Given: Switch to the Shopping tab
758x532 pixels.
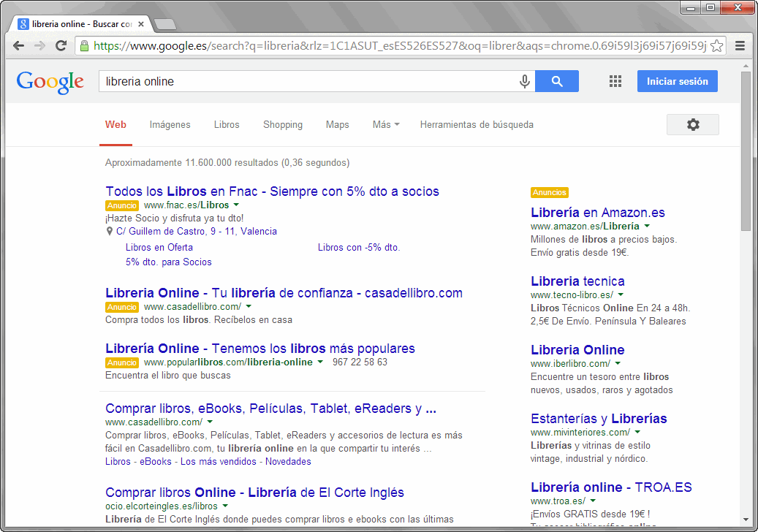Looking at the screenshot, I should 282,125.
